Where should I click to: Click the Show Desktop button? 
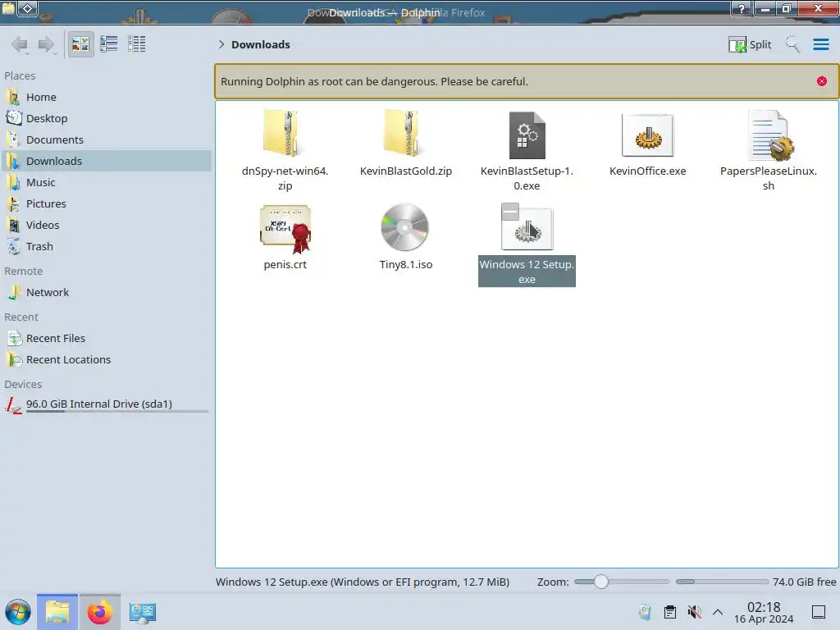pos(819,612)
